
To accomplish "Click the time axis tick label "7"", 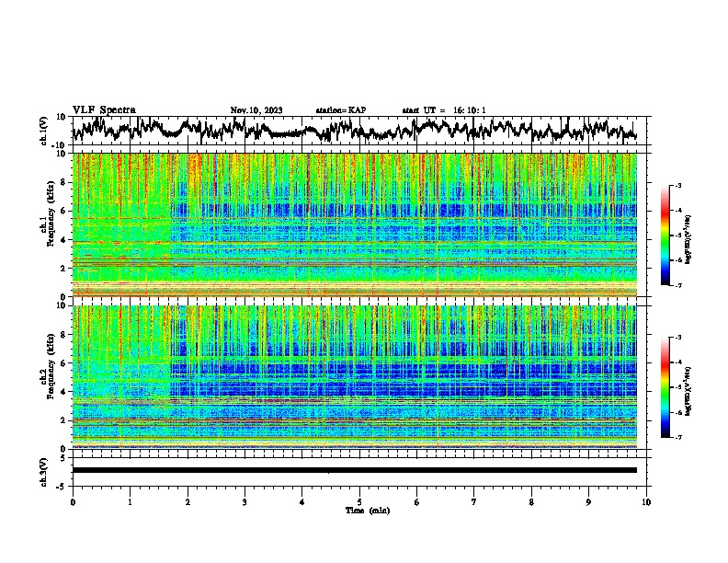I will (474, 502).
